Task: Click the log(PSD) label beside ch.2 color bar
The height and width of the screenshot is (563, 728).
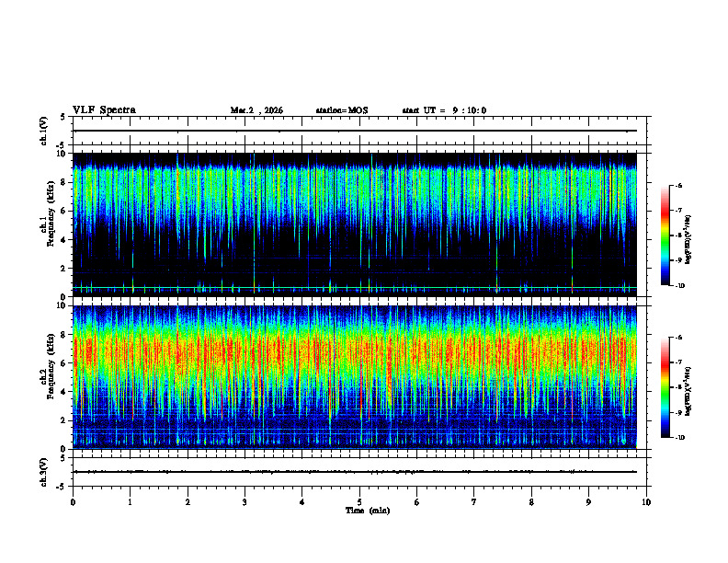Action: click(x=688, y=391)
